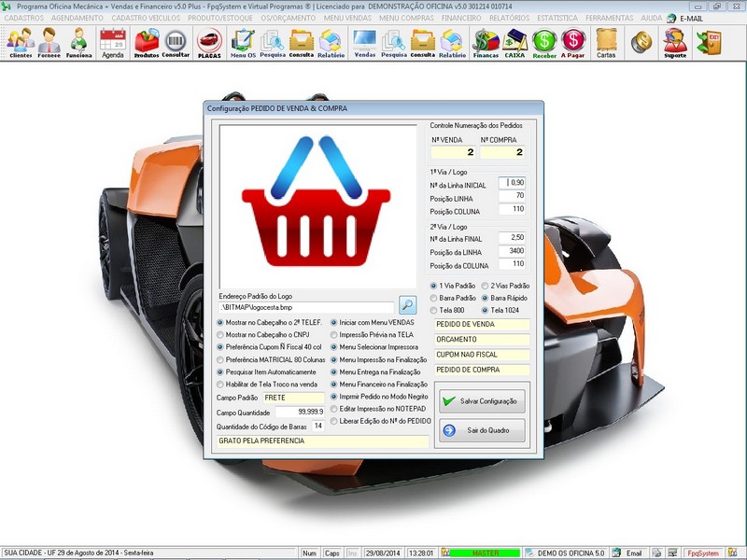Select Barra Padrão radio

453,298
